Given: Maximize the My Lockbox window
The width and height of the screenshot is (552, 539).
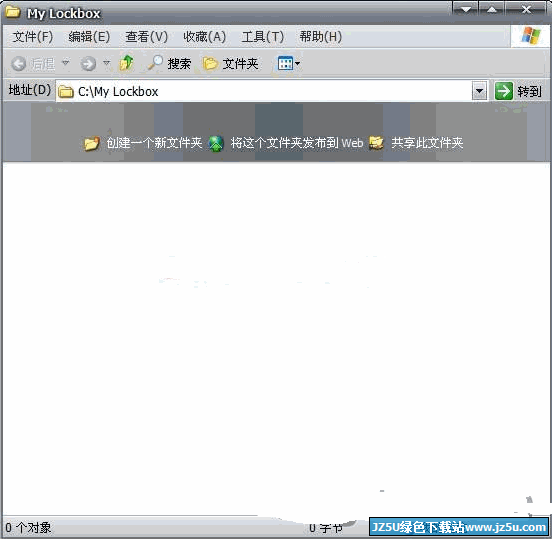Looking at the screenshot, I should click(492, 9).
